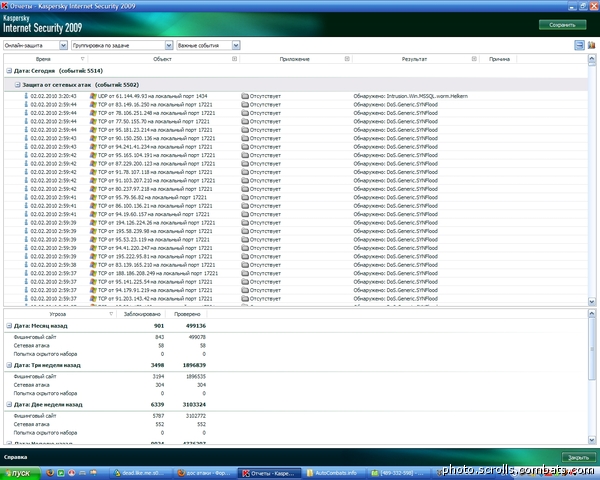
Task: Click the Заблокировано column header
Action: tap(142, 314)
